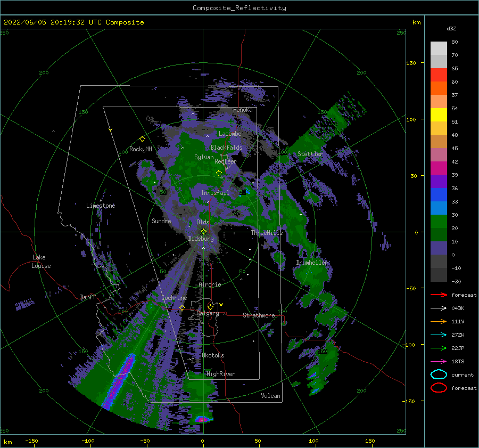This screenshot has height=448, width=479.
Task: Click the Sundre town label
Action: pos(161,221)
